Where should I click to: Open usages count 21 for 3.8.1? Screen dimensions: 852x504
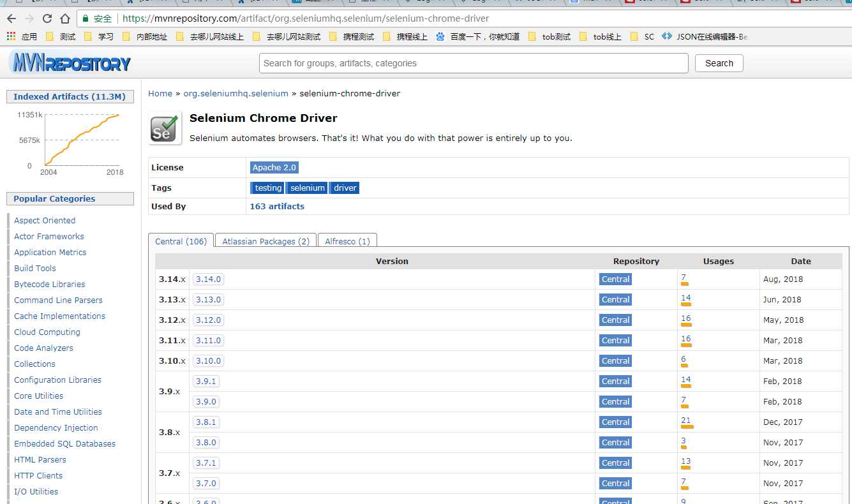tap(686, 420)
